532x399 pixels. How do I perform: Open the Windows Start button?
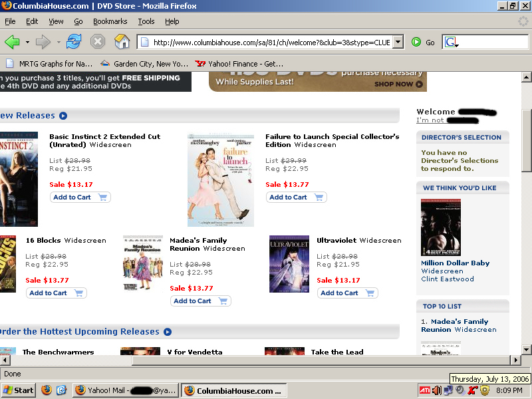pos(18,390)
